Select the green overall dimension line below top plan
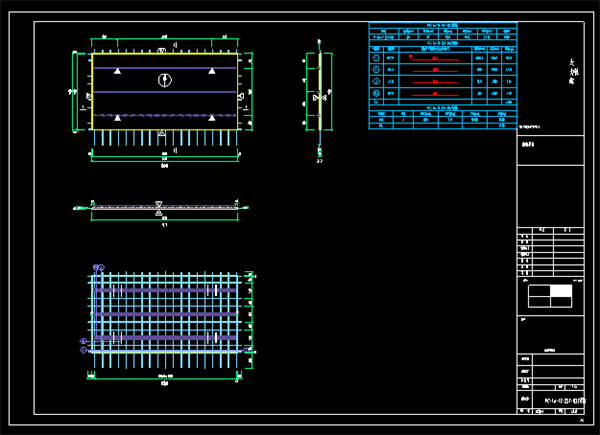The image size is (600, 435). [x=165, y=161]
